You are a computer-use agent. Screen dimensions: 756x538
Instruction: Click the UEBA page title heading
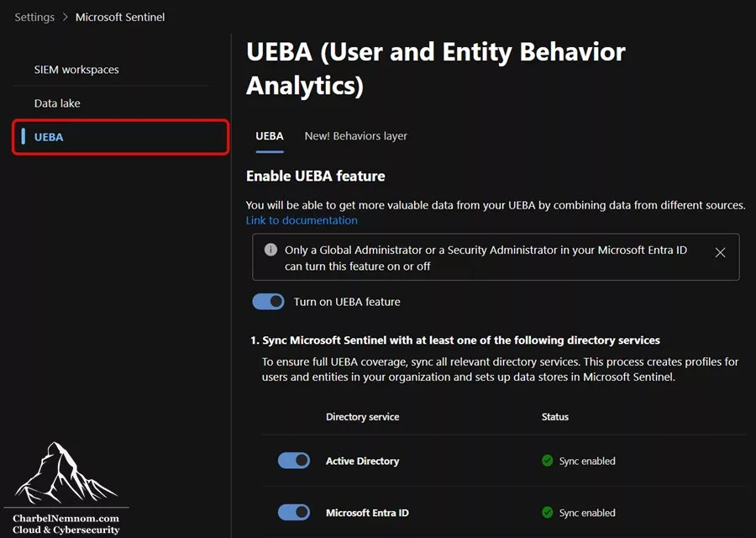coord(435,69)
